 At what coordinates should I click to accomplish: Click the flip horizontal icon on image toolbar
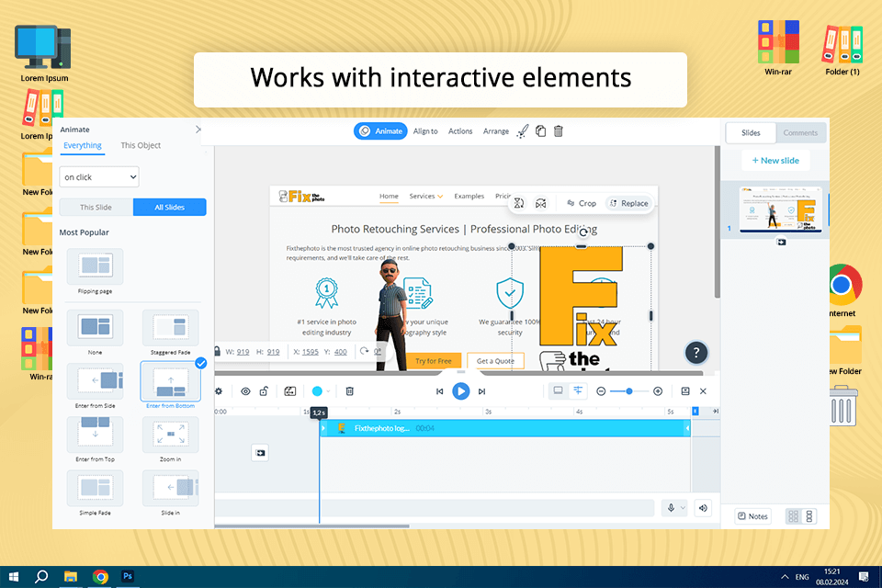[x=540, y=203]
